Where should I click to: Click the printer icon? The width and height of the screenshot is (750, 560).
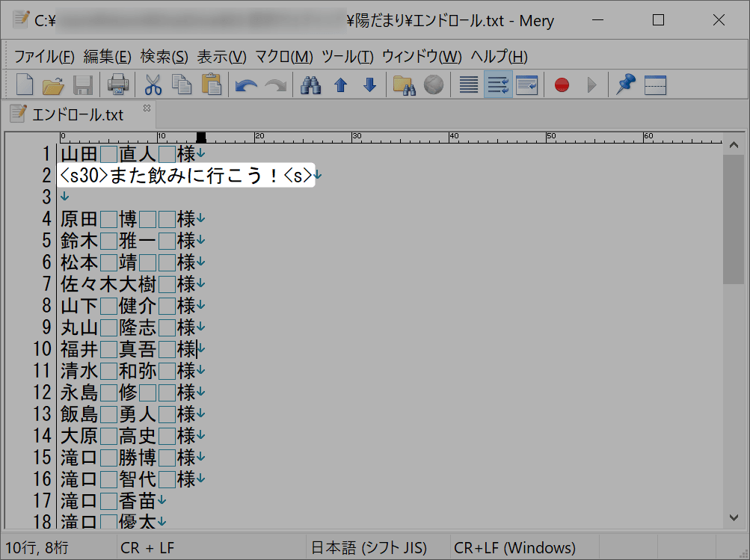pyautogui.click(x=119, y=85)
